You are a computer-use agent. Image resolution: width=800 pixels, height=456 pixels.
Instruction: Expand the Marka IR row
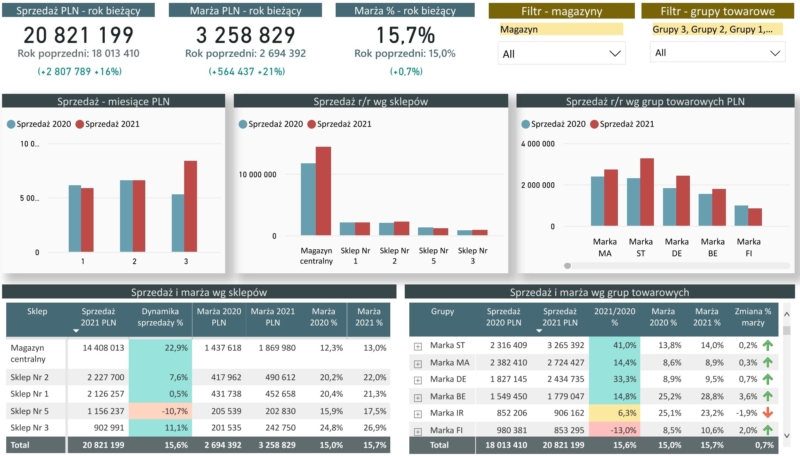[x=417, y=412]
